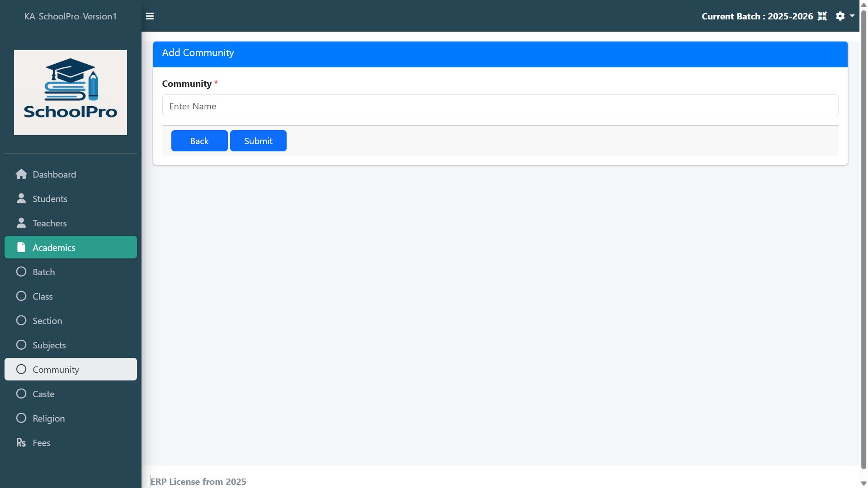Image resolution: width=868 pixels, height=488 pixels.
Task: Open the Religion menu item
Action: [49, 418]
